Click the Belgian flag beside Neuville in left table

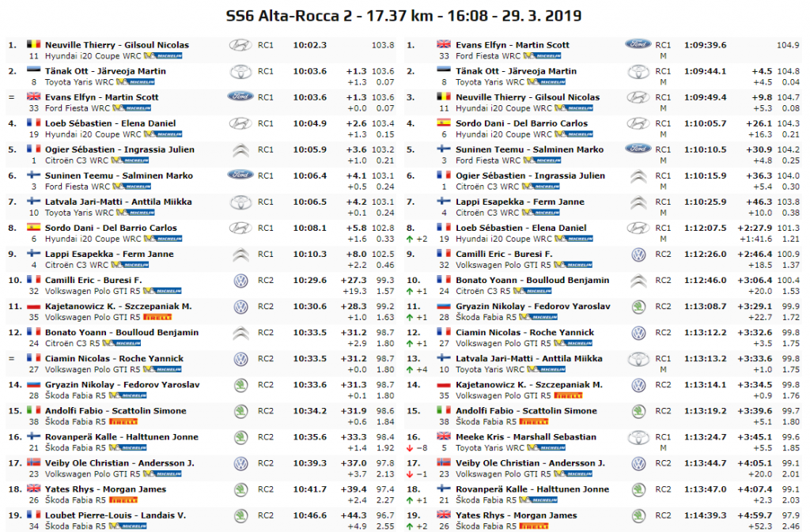click(x=33, y=45)
